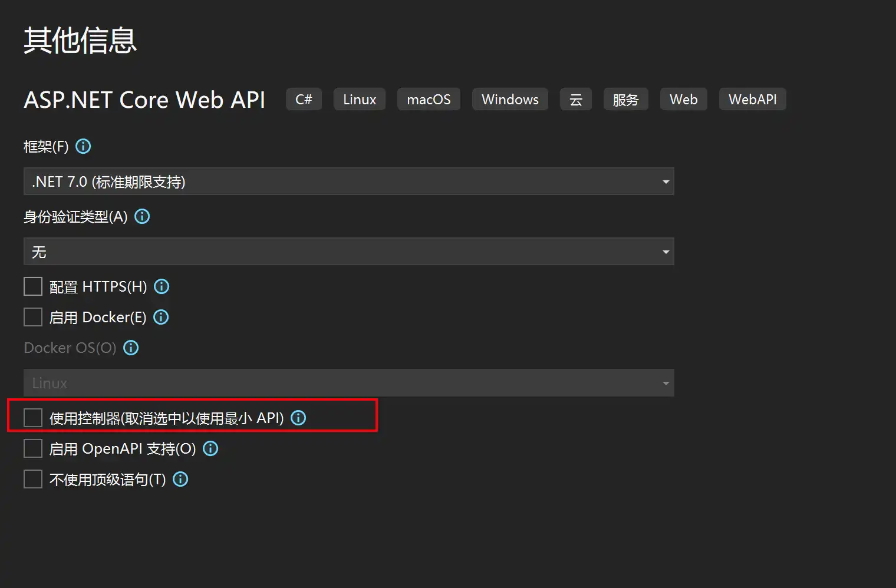The height and width of the screenshot is (588, 896).
Task: Click info icon next to 框架(F)
Action: point(83,146)
